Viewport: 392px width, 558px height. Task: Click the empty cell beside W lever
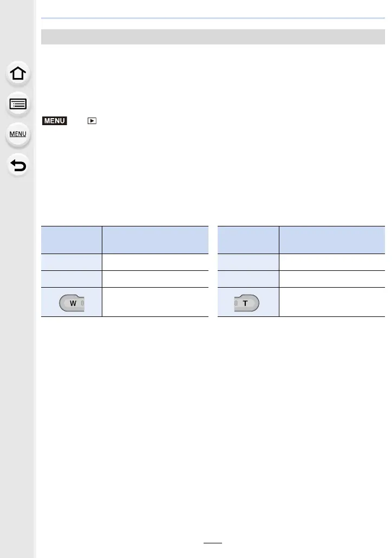(x=155, y=302)
